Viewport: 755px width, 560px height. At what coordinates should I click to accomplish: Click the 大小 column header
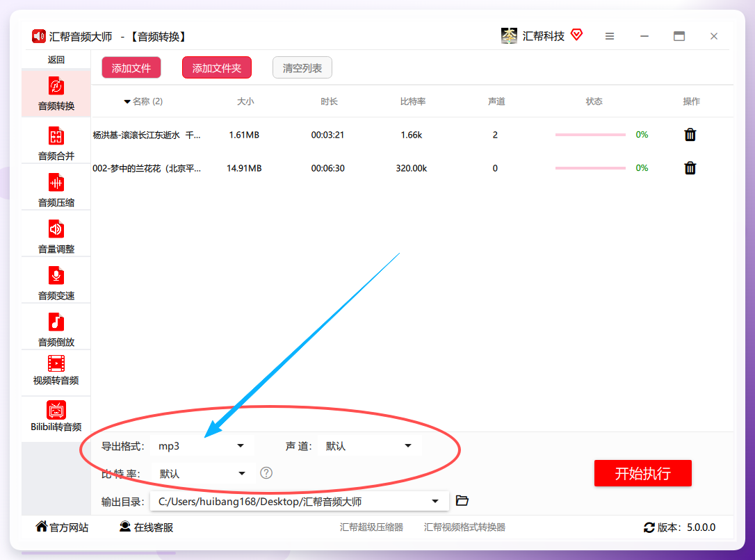[x=245, y=101]
